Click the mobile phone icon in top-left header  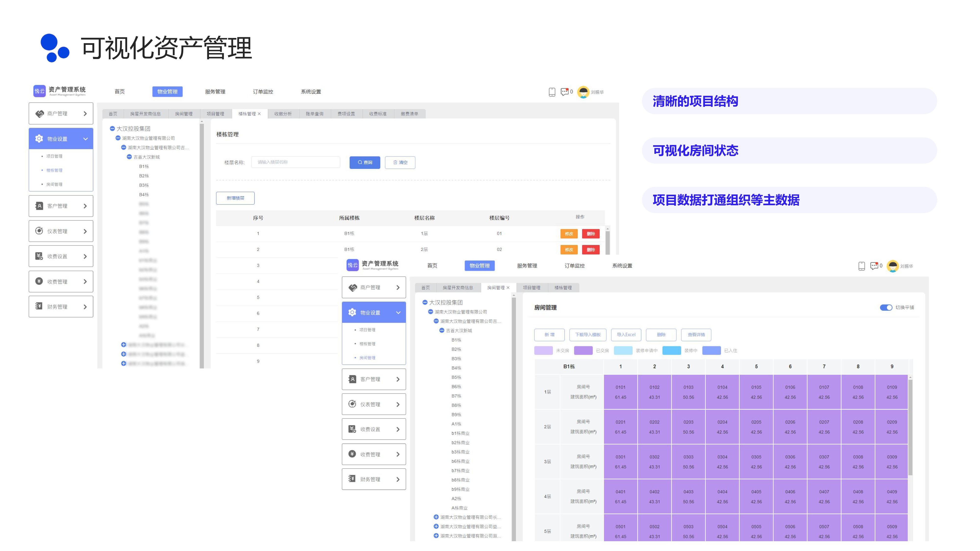pyautogui.click(x=552, y=92)
